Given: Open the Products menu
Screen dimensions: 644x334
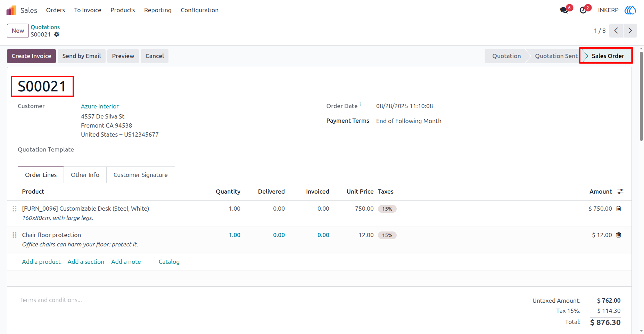Looking at the screenshot, I should pos(123,10).
